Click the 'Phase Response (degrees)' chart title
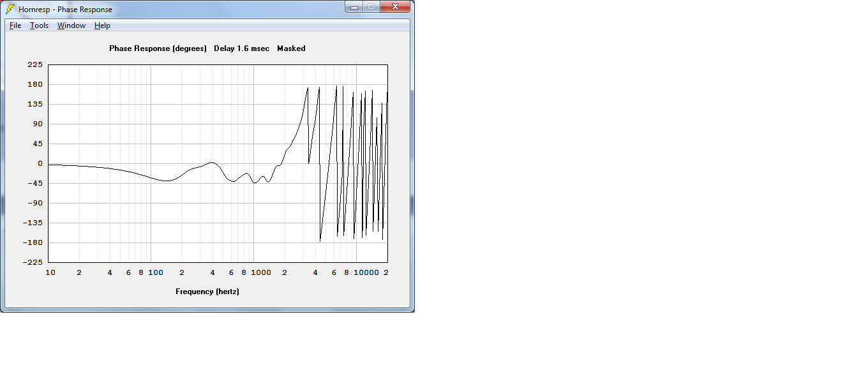868x386 pixels. [x=158, y=48]
